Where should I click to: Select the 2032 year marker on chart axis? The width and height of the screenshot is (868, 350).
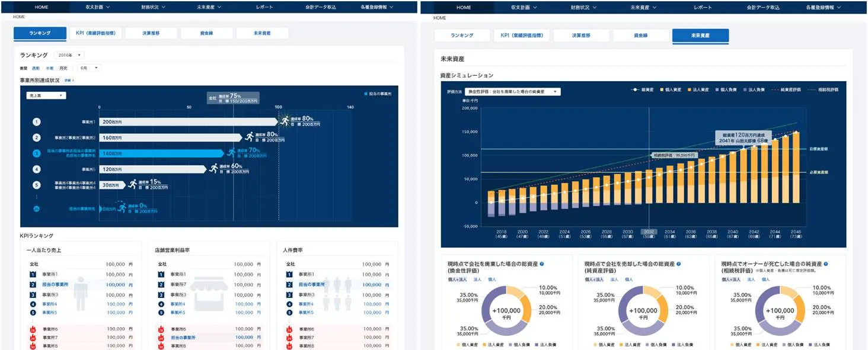pos(649,232)
